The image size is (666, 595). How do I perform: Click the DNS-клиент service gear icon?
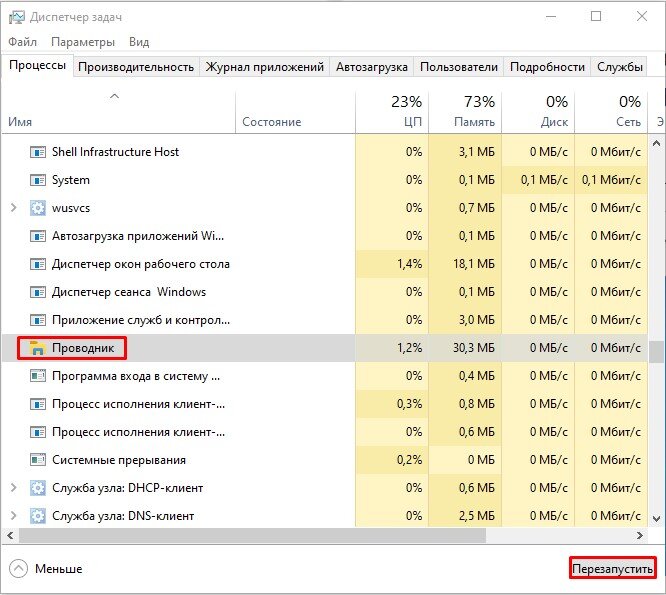tap(38, 516)
